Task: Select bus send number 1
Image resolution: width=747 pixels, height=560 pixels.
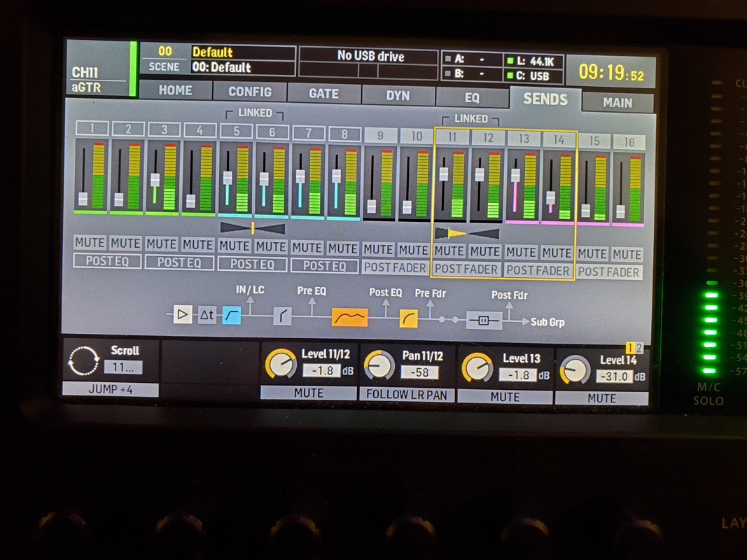Action: (92, 128)
